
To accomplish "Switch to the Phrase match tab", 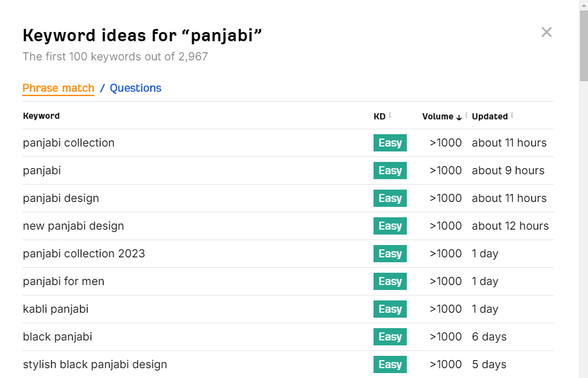I will pos(59,88).
